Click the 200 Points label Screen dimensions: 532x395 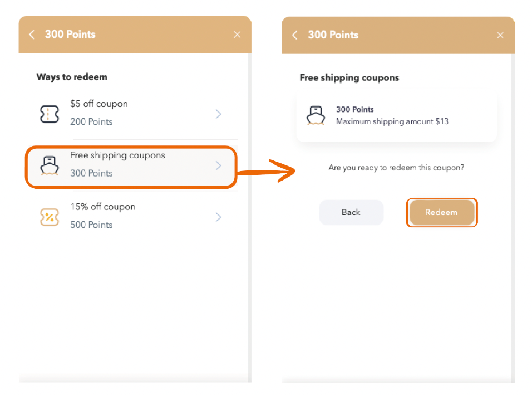point(91,122)
